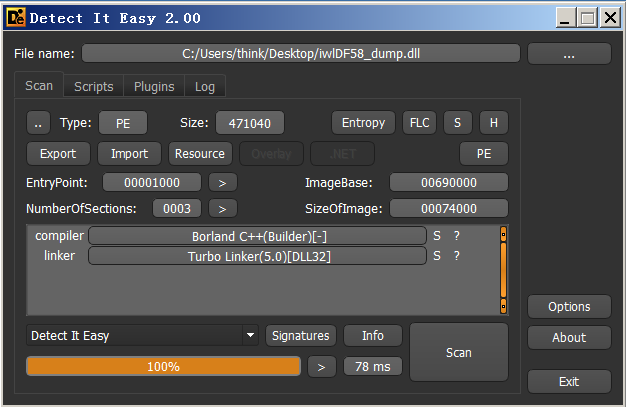Click the arrow button next to EntryPoint

(x=223, y=183)
